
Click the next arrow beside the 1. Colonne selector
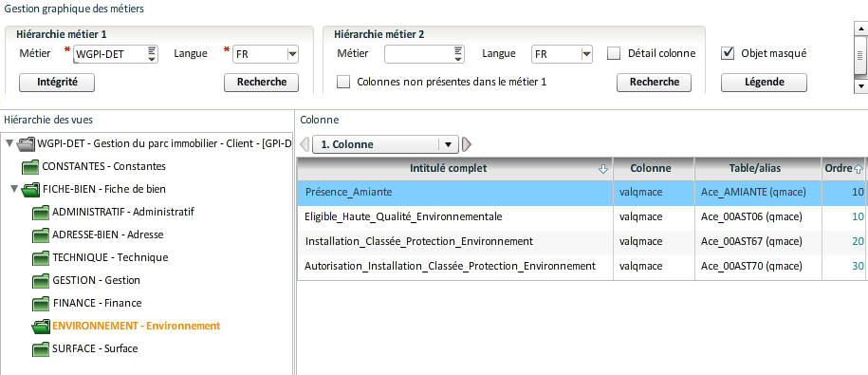(x=466, y=144)
